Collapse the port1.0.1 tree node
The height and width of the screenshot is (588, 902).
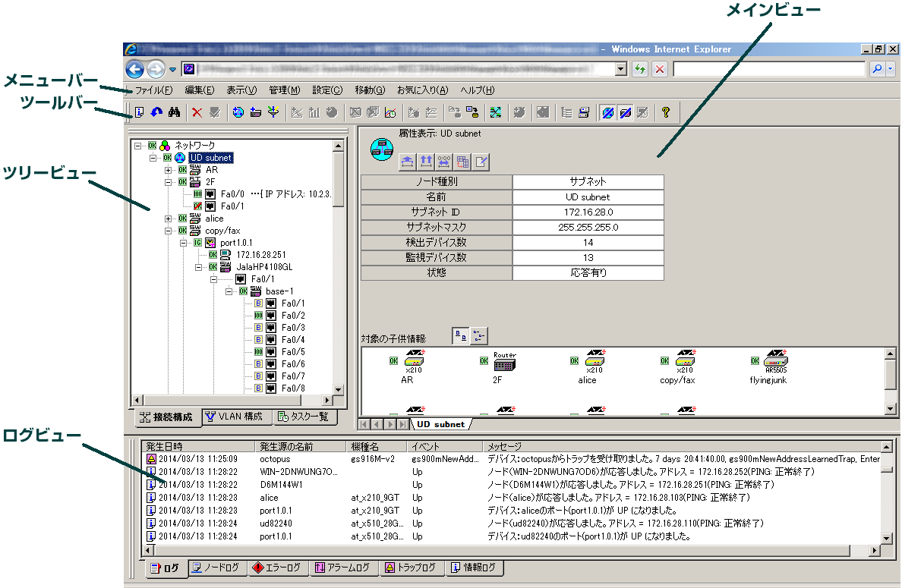coord(183,243)
